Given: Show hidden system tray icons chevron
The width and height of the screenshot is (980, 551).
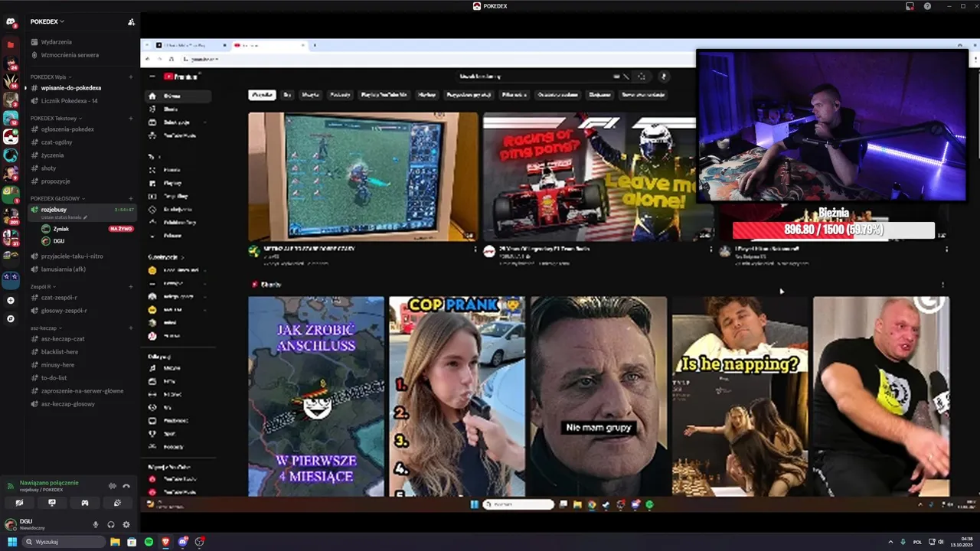Looking at the screenshot, I should (890, 542).
